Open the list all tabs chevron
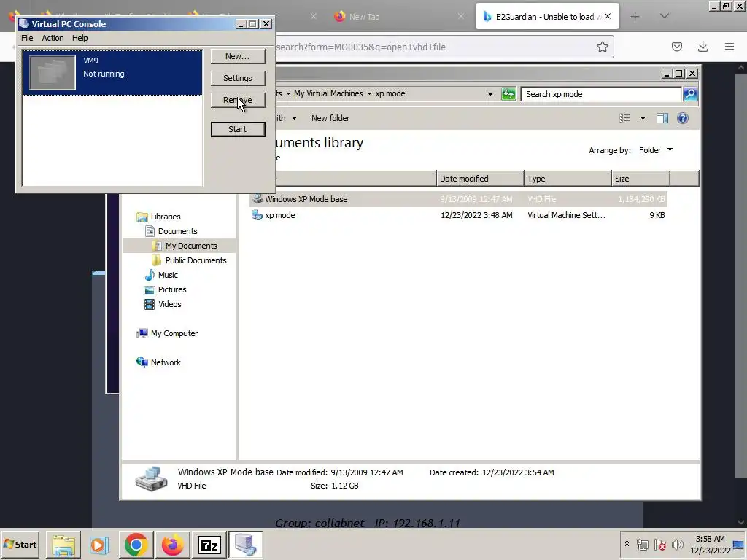Viewport: 747px width, 560px height. tap(665, 16)
